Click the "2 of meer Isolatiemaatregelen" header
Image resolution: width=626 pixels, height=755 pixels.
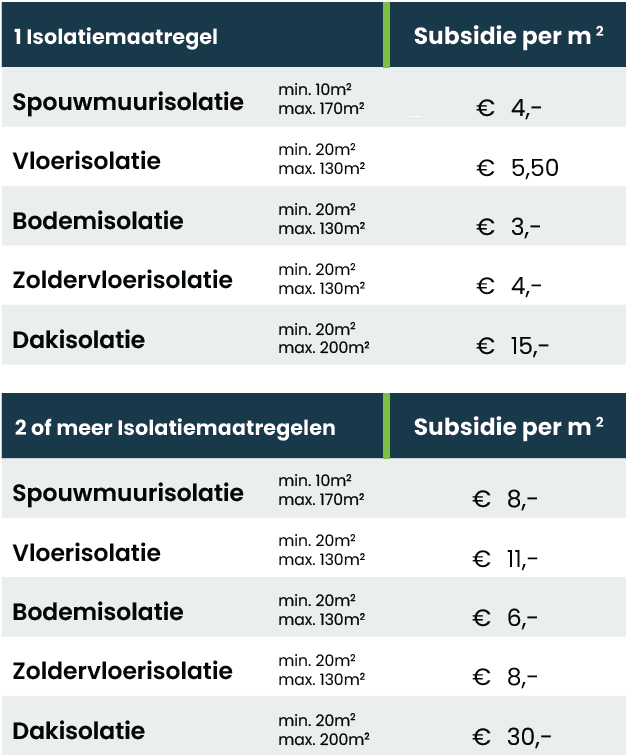tap(175, 428)
